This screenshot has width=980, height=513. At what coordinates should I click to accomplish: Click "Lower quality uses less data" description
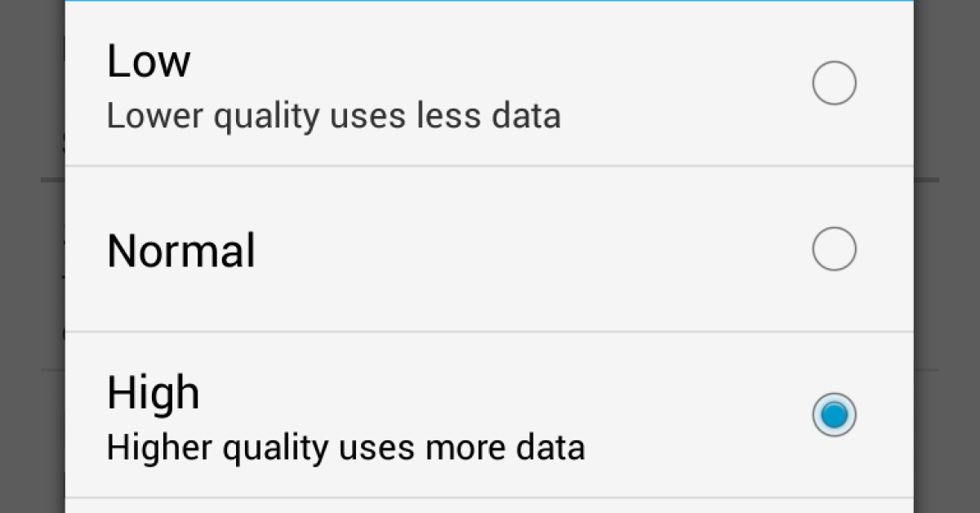pyautogui.click(x=333, y=116)
